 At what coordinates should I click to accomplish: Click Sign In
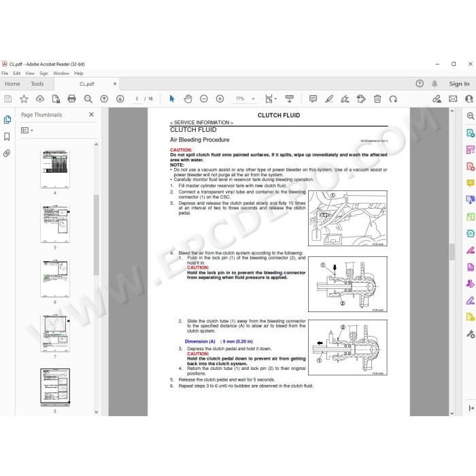[x=459, y=84]
